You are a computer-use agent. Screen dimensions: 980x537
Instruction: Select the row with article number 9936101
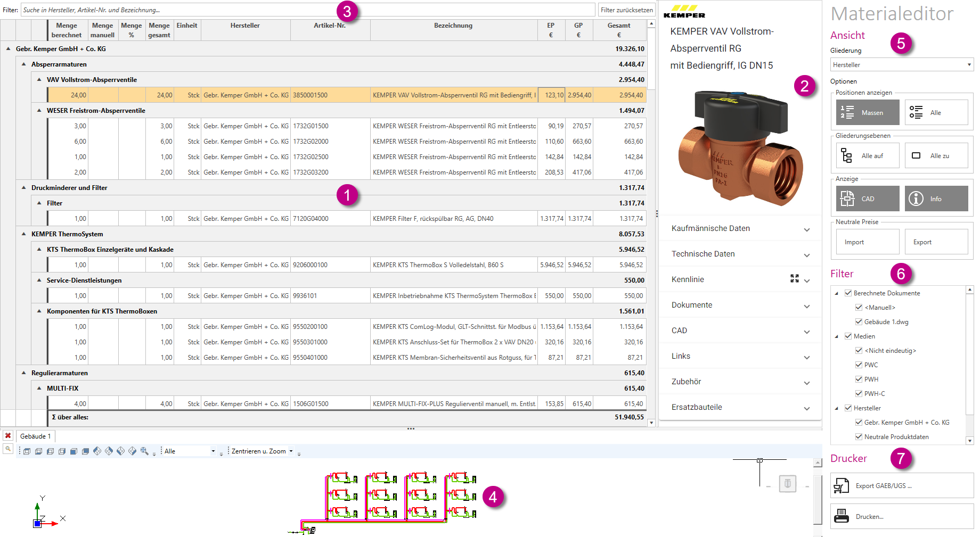tap(347, 296)
